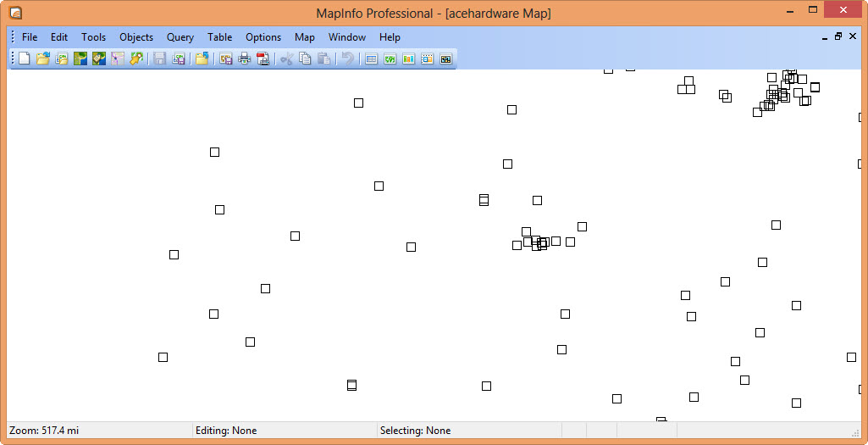
Task: Click the menu bar grip handle
Action: coord(14,37)
